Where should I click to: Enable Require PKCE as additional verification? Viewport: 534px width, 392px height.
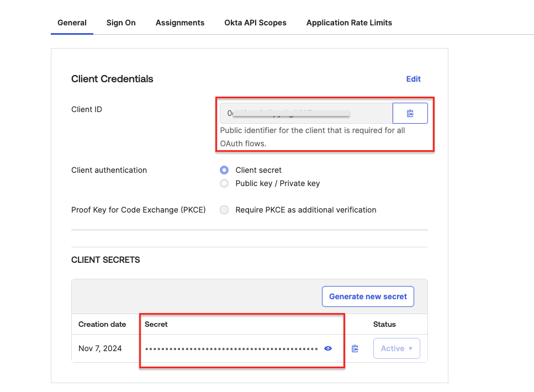pos(224,210)
